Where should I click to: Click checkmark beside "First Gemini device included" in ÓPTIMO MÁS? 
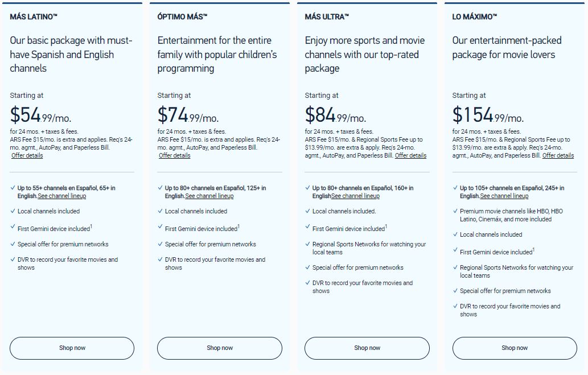click(x=160, y=228)
